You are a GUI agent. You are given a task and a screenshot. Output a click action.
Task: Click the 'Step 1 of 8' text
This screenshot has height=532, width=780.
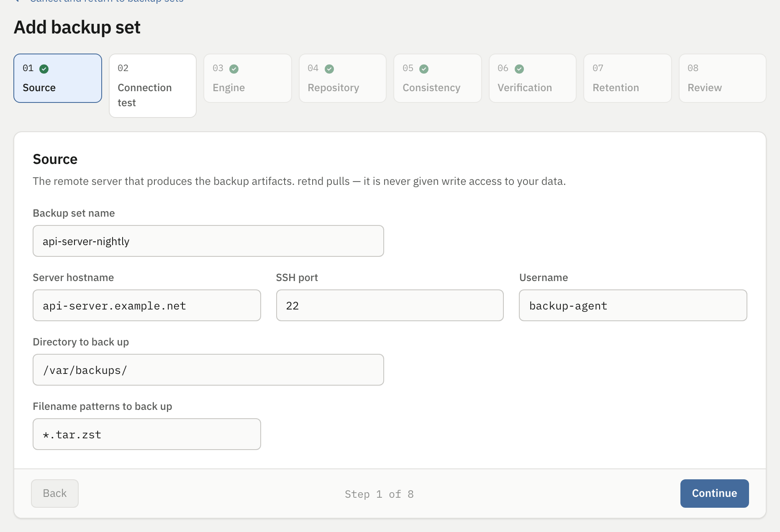coord(379,494)
